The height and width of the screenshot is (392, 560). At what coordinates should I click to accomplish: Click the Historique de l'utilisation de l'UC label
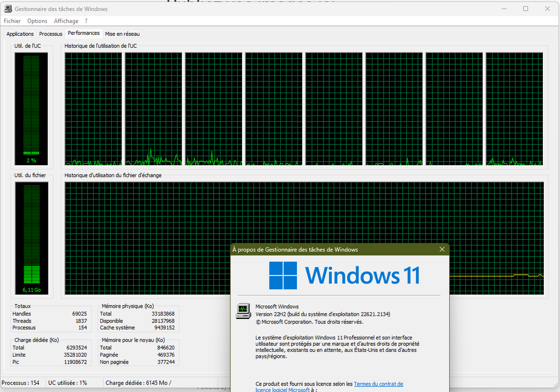[100, 46]
